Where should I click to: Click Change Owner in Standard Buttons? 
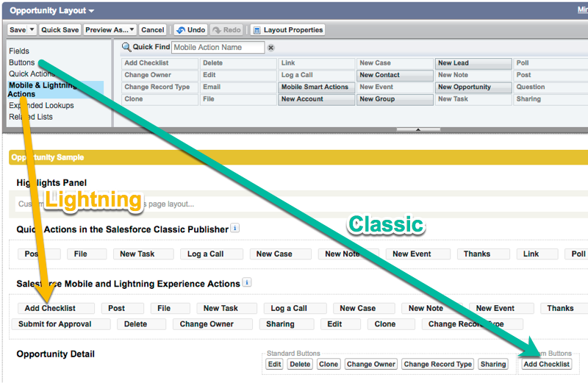(x=371, y=364)
